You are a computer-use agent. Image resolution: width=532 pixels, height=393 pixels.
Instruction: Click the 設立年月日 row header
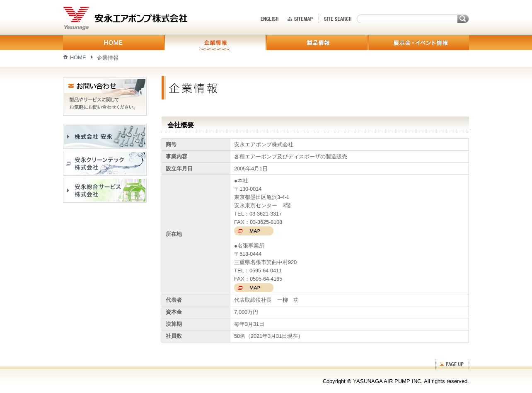pos(196,169)
